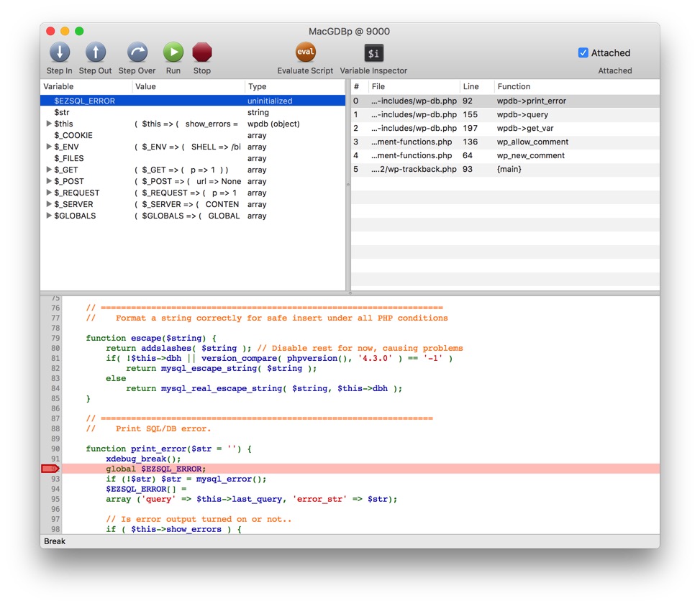Click the breakpoint marker on line 92

(x=50, y=469)
